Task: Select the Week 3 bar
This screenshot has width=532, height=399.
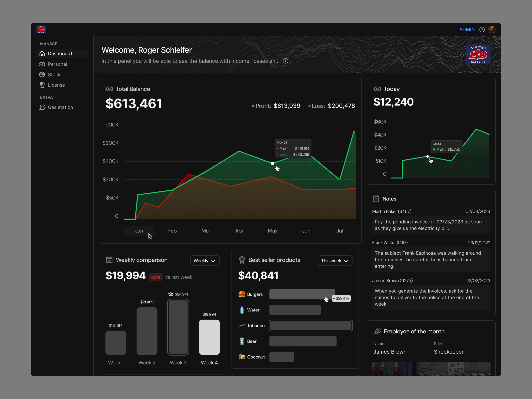Action: point(178,327)
